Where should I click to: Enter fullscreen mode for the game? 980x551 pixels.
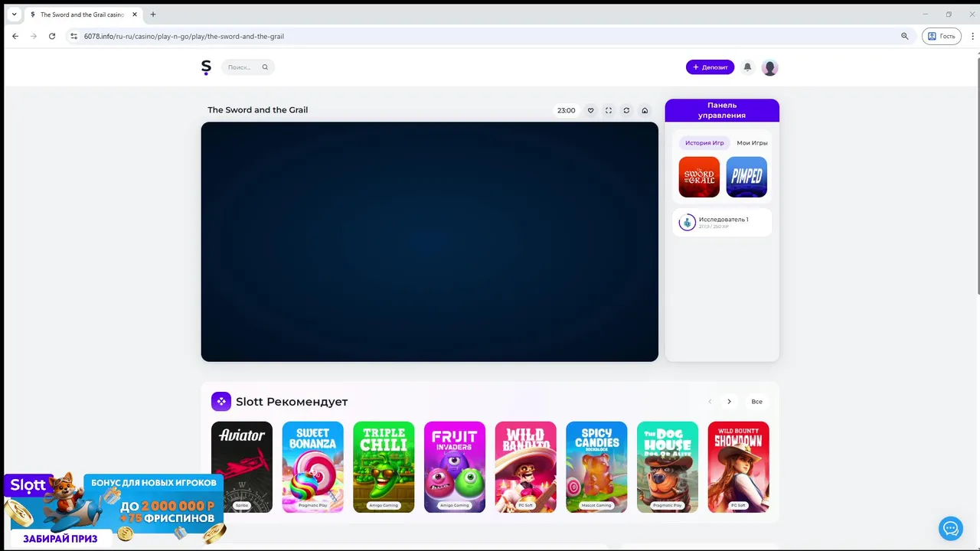(609, 110)
